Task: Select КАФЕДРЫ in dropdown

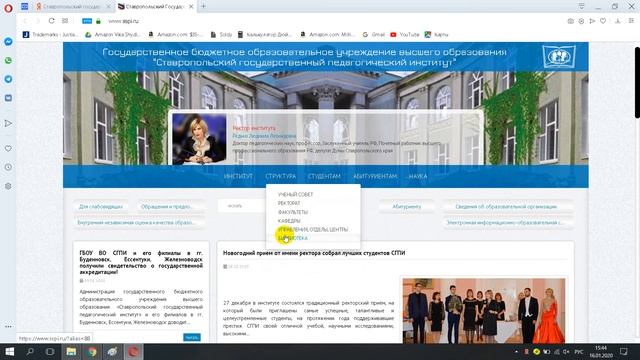Action: point(289,221)
